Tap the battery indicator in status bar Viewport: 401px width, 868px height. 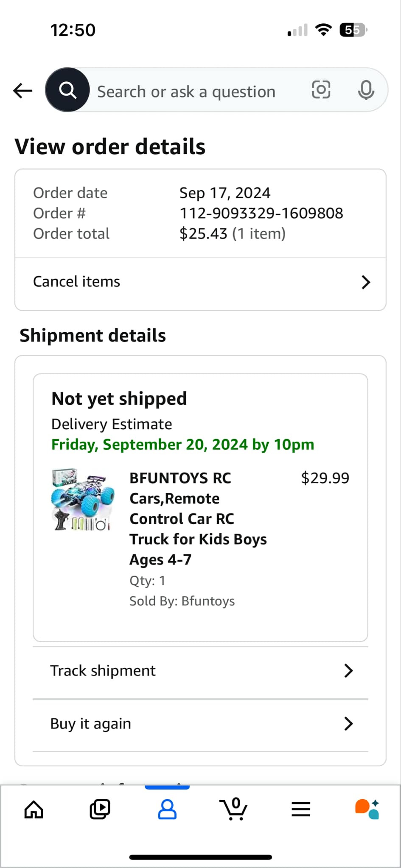[353, 30]
